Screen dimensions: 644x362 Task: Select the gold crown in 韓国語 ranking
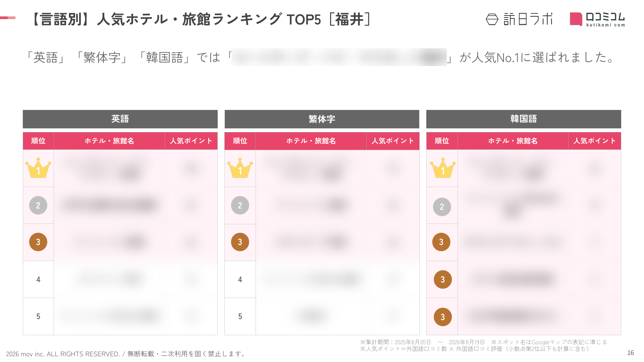click(x=442, y=168)
